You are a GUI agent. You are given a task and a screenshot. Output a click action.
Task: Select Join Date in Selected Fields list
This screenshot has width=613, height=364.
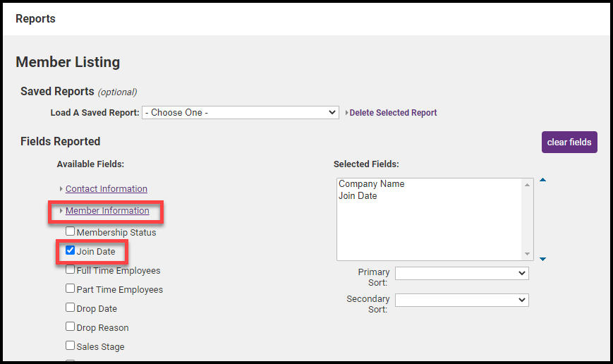(358, 196)
